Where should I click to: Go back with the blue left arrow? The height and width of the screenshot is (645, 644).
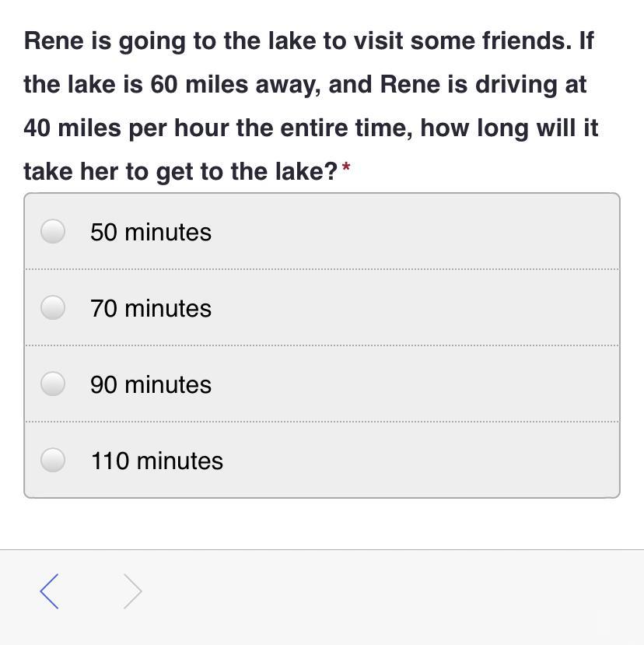pyautogui.click(x=49, y=591)
